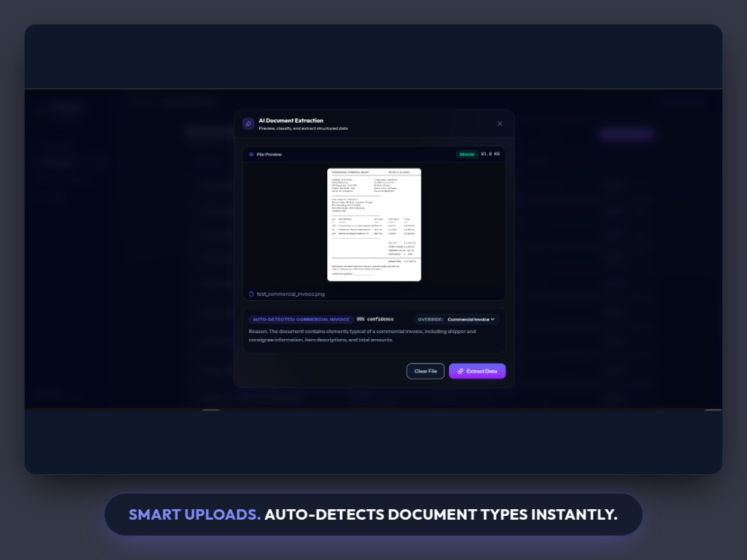The image size is (747, 560).
Task: Select the invoice document preview thumbnail
Action: tap(374, 225)
